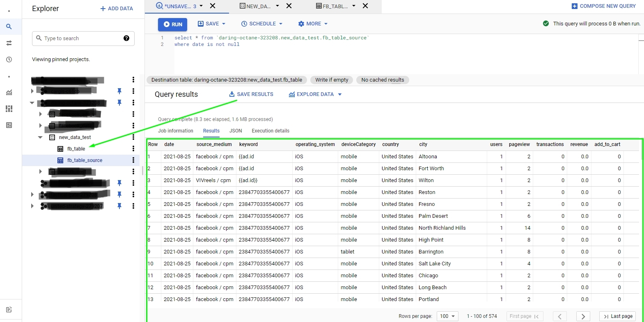
Task: Click SAVE RESULTS
Action: [251, 94]
